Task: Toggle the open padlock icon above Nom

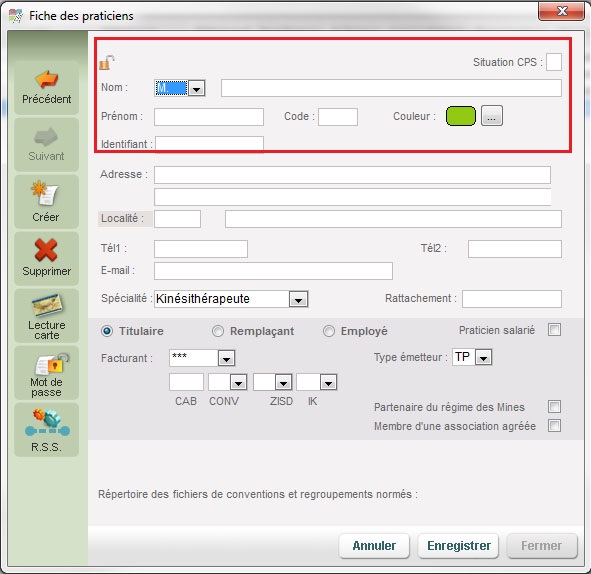Action: [x=107, y=63]
